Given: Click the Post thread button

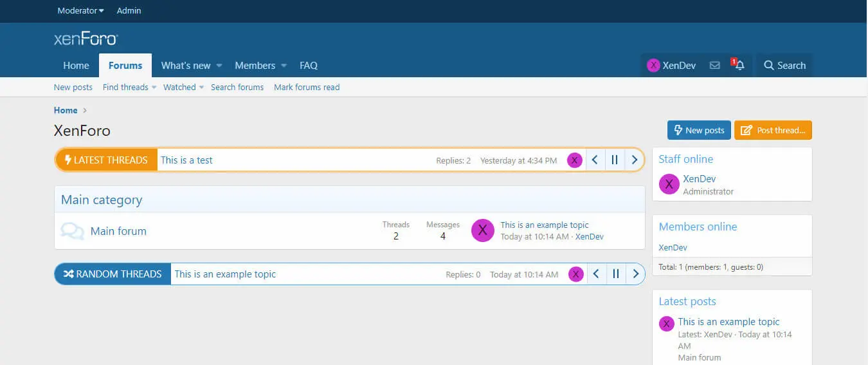Looking at the screenshot, I should click(x=773, y=130).
